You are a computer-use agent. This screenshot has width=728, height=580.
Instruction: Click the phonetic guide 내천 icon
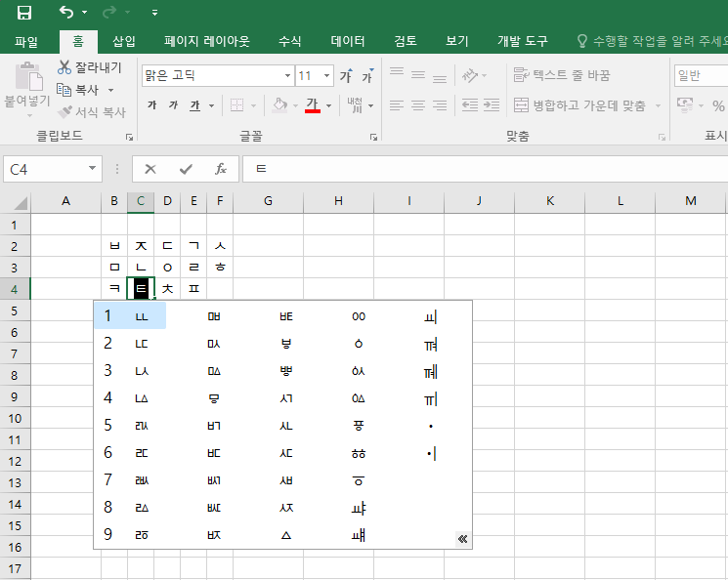(x=356, y=105)
